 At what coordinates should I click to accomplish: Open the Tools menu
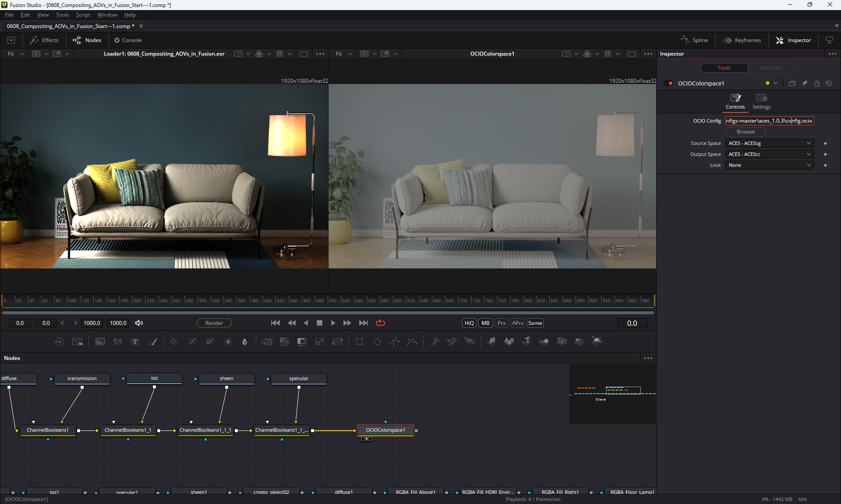pyautogui.click(x=62, y=15)
